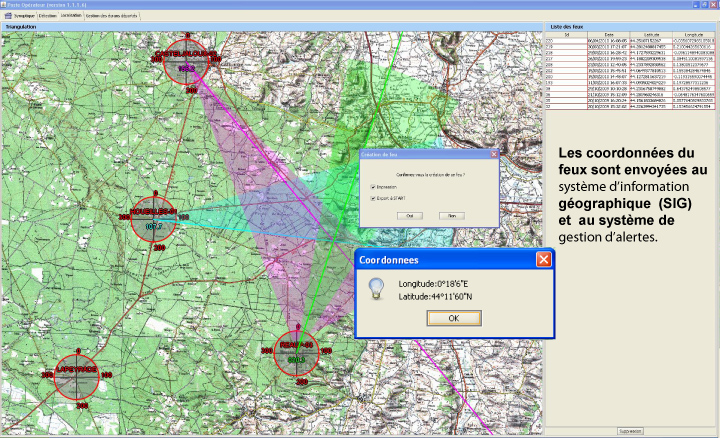The height and width of the screenshot is (438, 720).
Task: Sort fire list by Date column header
Action: [608, 34]
